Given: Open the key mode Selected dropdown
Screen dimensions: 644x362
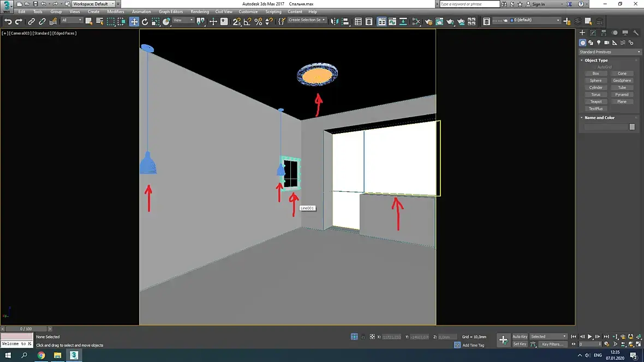Looking at the screenshot, I should [548, 336].
